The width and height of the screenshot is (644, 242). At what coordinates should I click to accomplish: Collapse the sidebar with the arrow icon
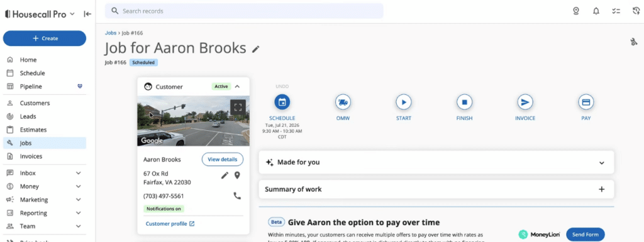point(87,14)
